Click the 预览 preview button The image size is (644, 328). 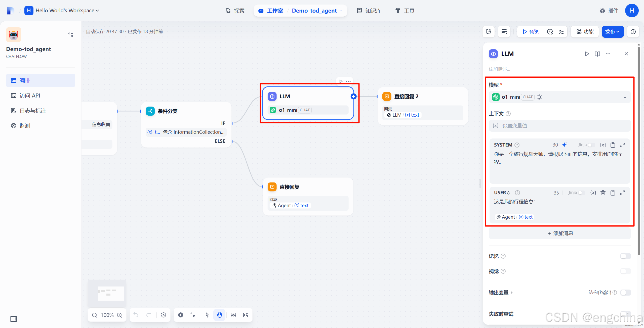pyautogui.click(x=531, y=32)
